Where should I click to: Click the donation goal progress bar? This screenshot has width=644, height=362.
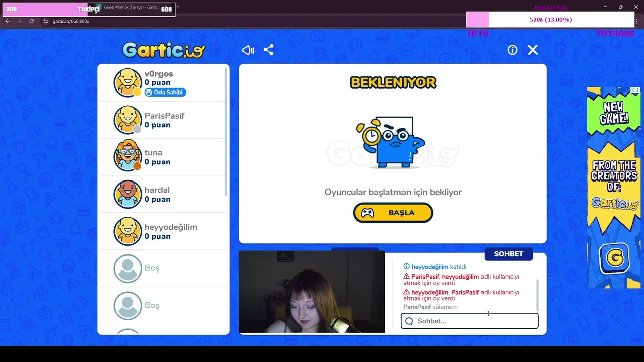[550, 20]
